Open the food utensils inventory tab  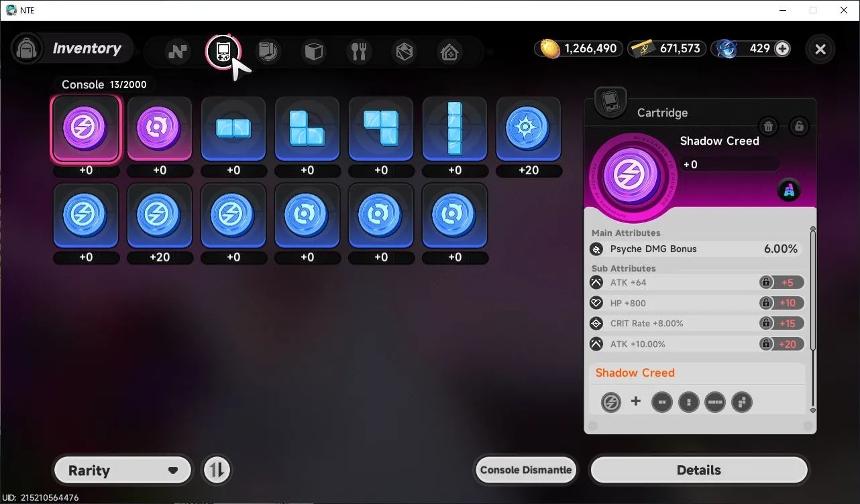[359, 52]
